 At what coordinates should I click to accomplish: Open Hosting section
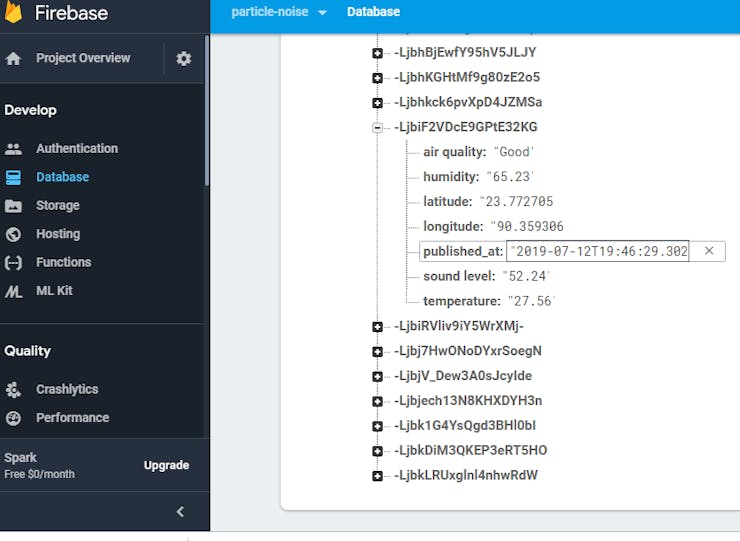58,234
